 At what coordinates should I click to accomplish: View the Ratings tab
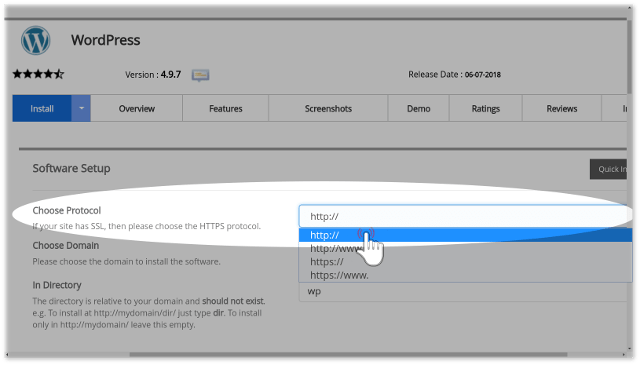click(x=486, y=109)
